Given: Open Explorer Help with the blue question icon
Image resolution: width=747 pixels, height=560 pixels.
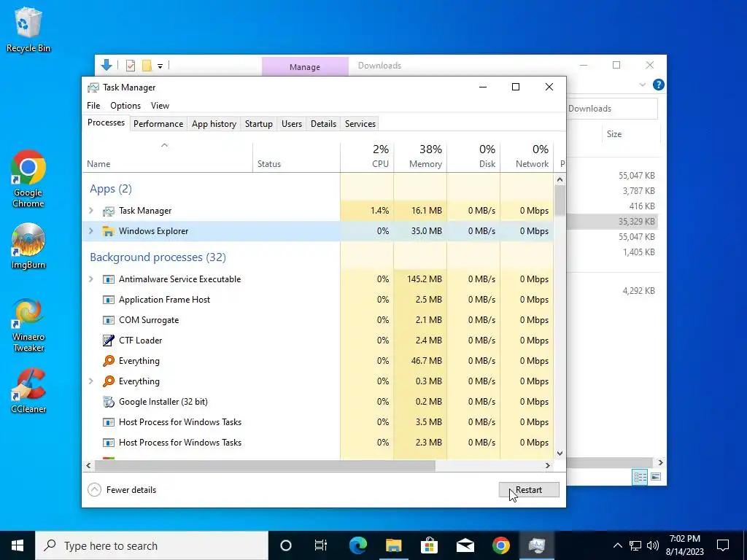Looking at the screenshot, I should pyautogui.click(x=659, y=85).
